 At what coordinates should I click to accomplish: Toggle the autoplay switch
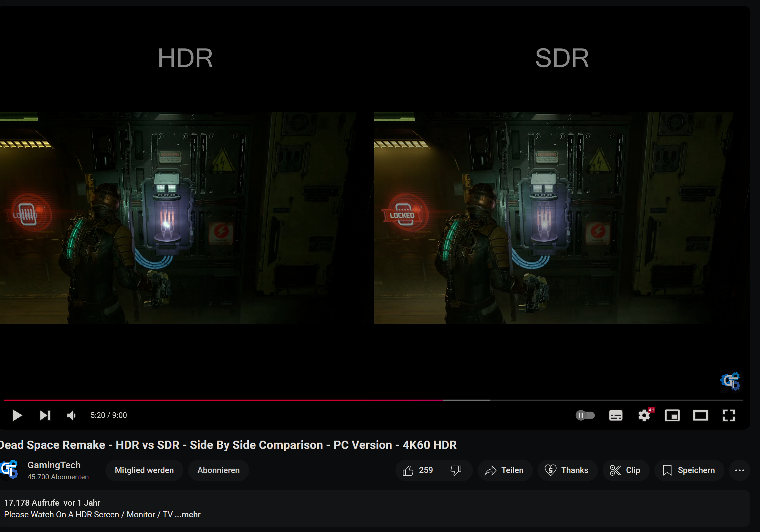tap(585, 415)
